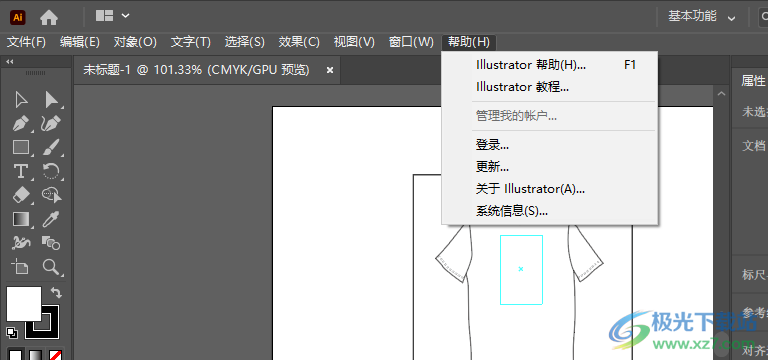
Task: Select the Gradient tool
Action: pyautogui.click(x=21, y=219)
